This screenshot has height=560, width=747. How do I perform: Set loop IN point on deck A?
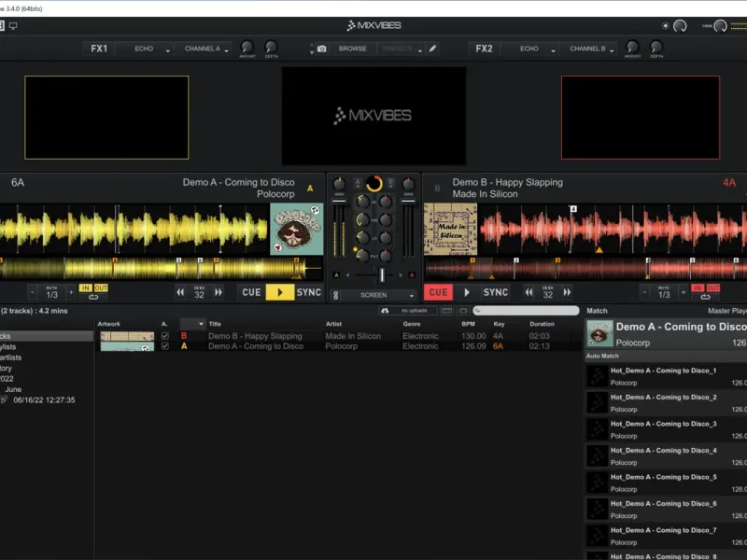point(85,288)
